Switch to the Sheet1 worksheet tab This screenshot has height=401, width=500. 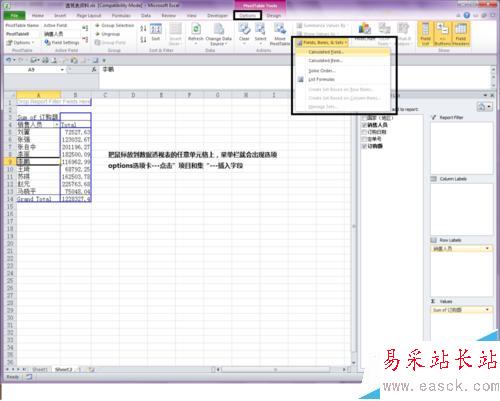(40, 369)
